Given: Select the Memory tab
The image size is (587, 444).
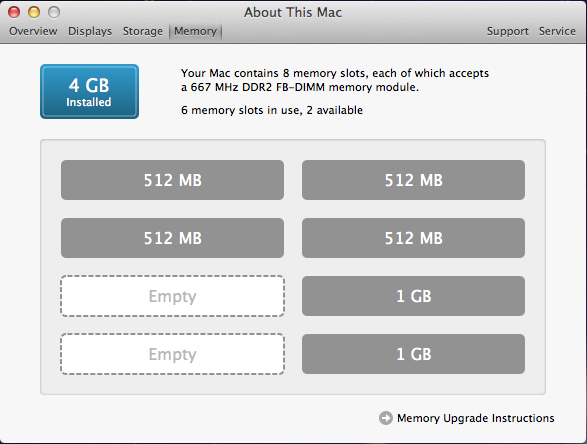Looking at the screenshot, I should click(x=195, y=31).
